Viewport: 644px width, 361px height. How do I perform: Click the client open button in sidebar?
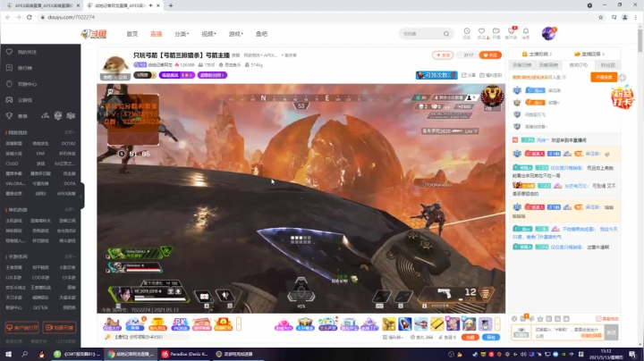(x=21, y=327)
